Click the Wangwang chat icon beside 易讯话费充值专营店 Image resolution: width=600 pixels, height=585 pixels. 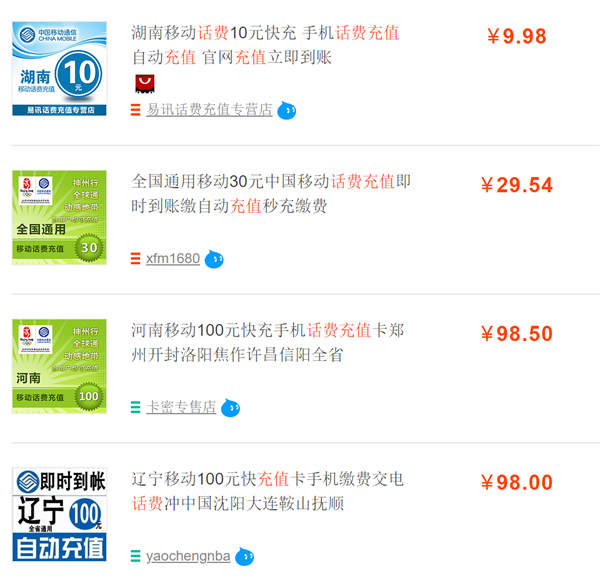[x=286, y=111]
